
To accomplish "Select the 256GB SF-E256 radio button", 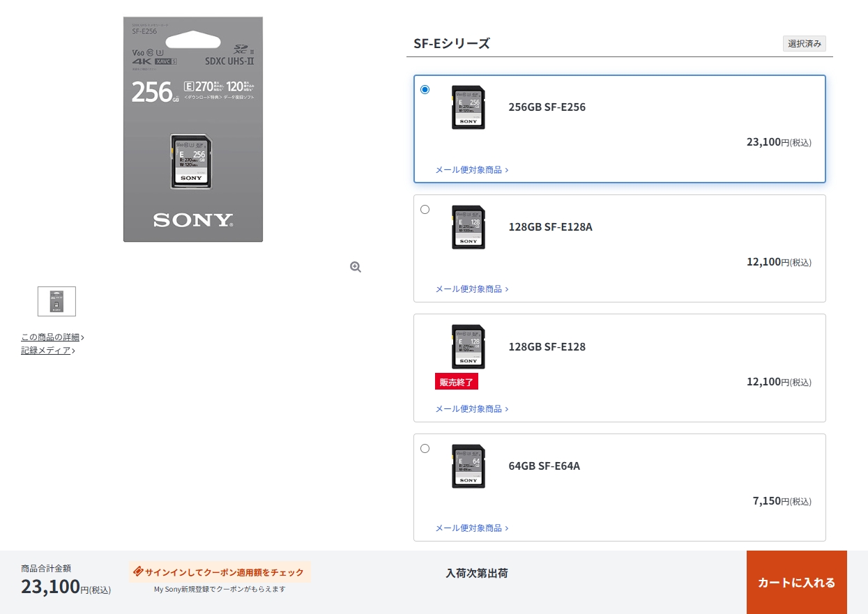I will point(425,89).
